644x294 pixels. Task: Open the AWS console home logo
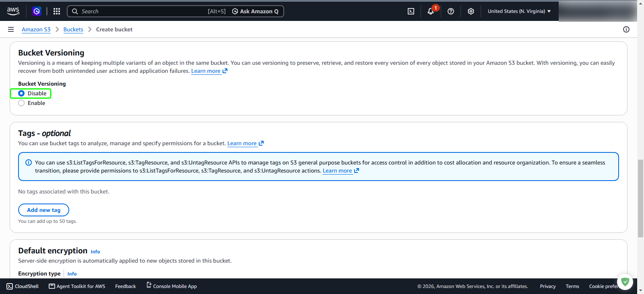[x=13, y=11]
